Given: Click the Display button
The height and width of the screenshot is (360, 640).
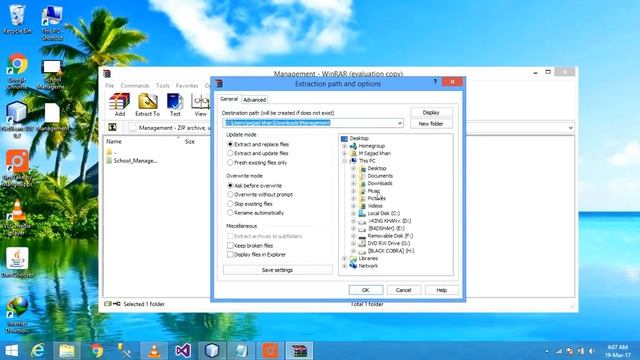Looking at the screenshot, I should [x=431, y=112].
